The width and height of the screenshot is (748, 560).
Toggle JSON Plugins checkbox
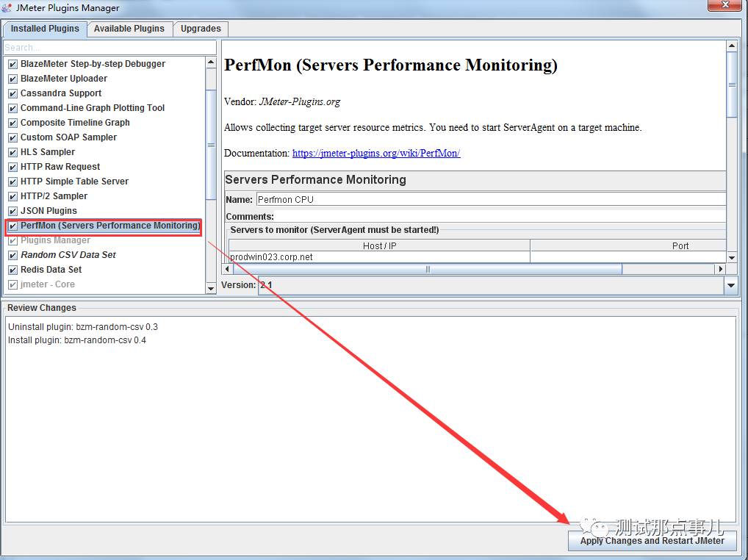13,212
